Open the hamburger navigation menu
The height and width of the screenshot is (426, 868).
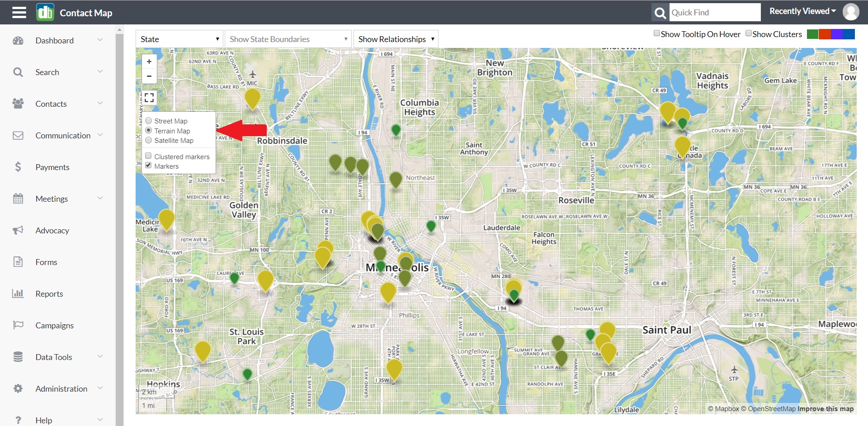click(x=19, y=12)
